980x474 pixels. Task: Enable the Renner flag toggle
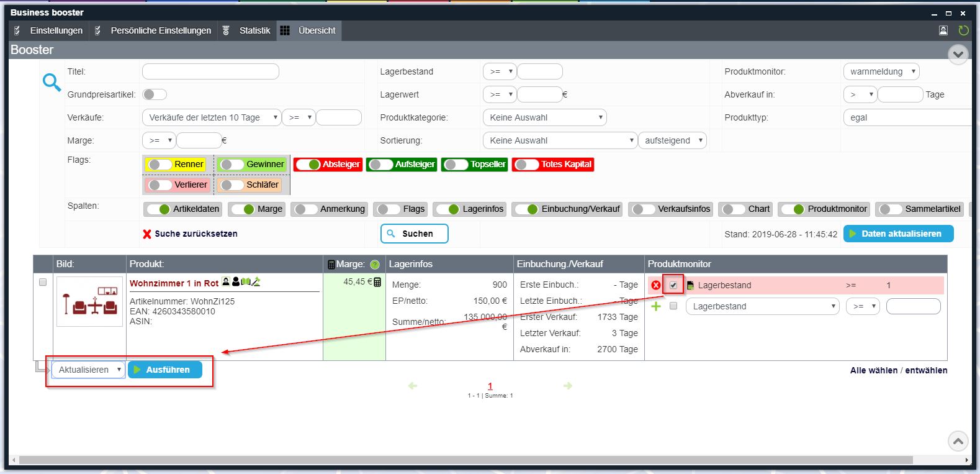pos(159,165)
